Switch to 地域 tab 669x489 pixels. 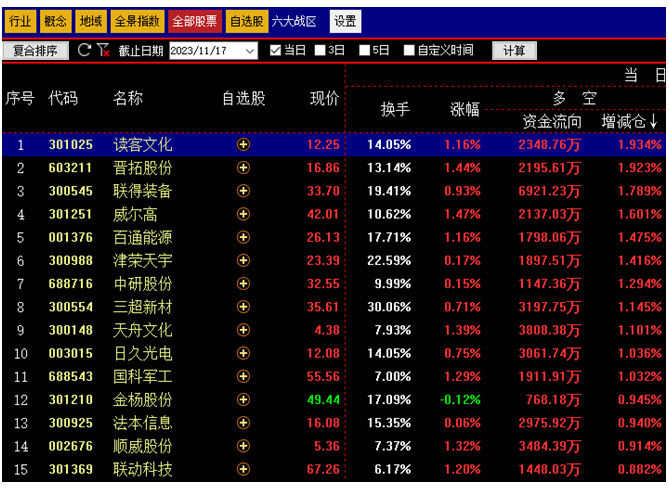pos(91,21)
